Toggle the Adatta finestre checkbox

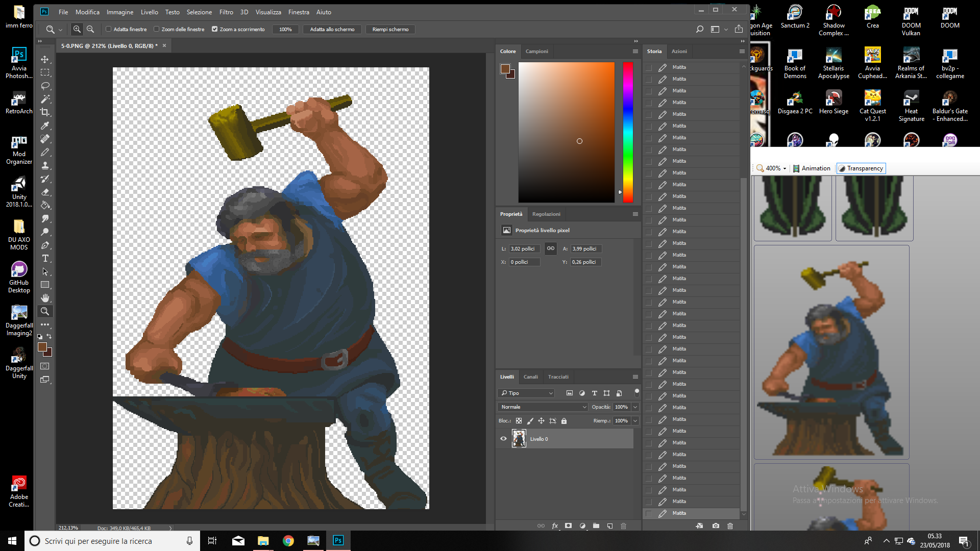(x=108, y=29)
